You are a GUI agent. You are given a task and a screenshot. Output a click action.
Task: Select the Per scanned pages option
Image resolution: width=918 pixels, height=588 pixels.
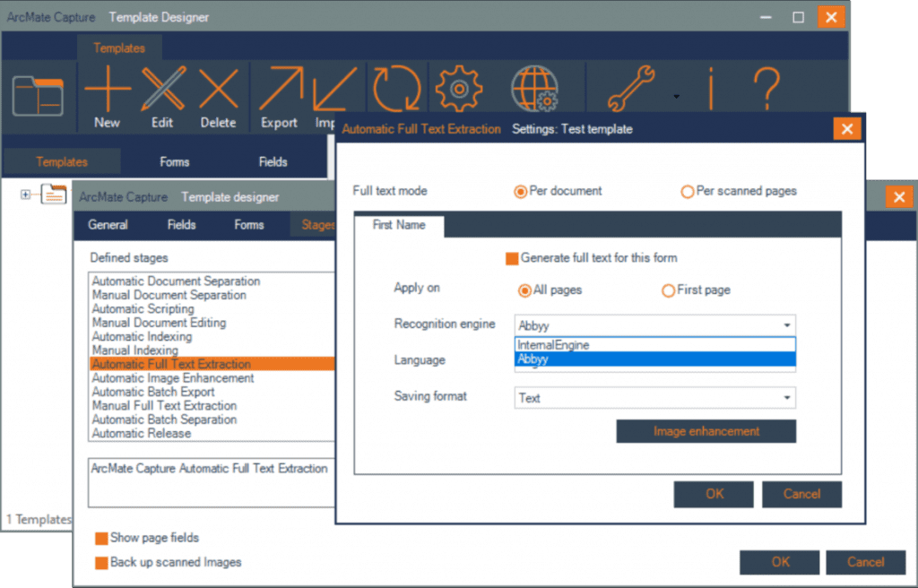tap(688, 191)
